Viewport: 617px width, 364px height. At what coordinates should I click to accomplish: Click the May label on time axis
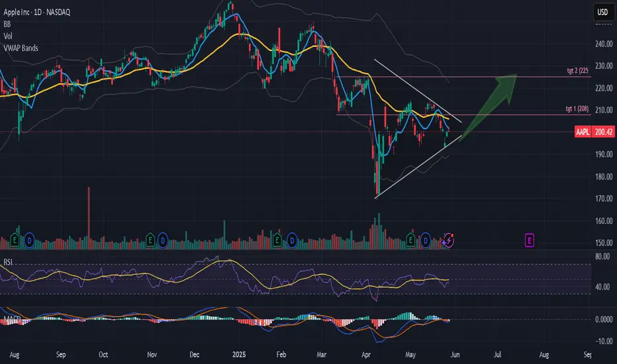(x=410, y=355)
